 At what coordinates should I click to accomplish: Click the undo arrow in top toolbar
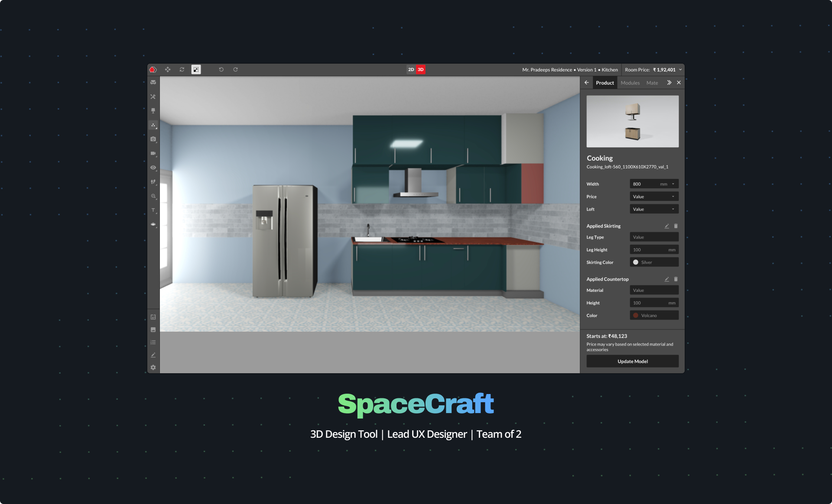221,69
